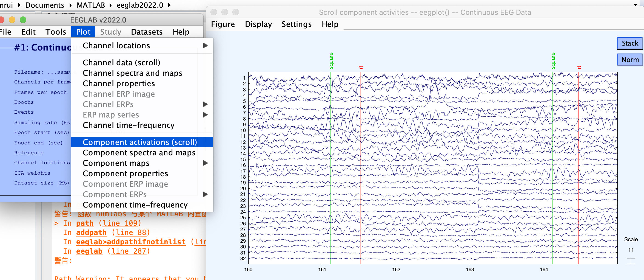Select Component time-frequency
The height and width of the screenshot is (280, 644).
pyautogui.click(x=142, y=205)
